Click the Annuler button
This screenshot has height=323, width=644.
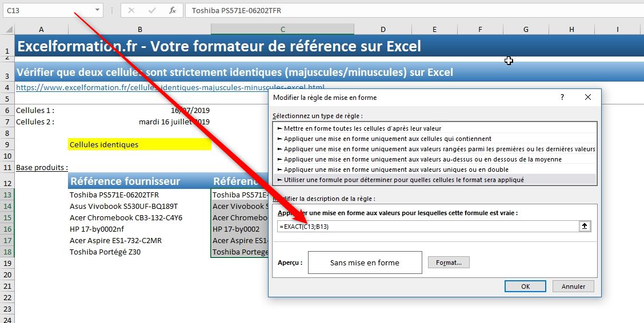click(x=573, y=286)
